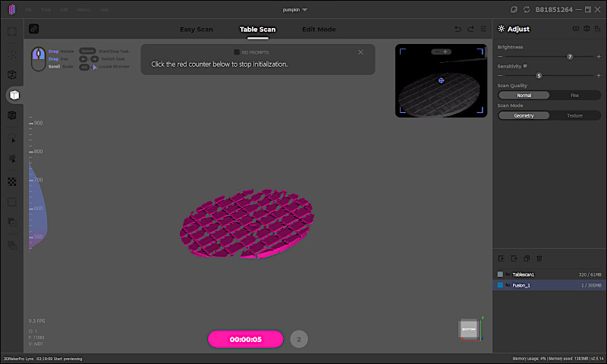Click the camera preview thumbnail
The image size is (607, 364).
pyautogui.click(x=441, y=80)
